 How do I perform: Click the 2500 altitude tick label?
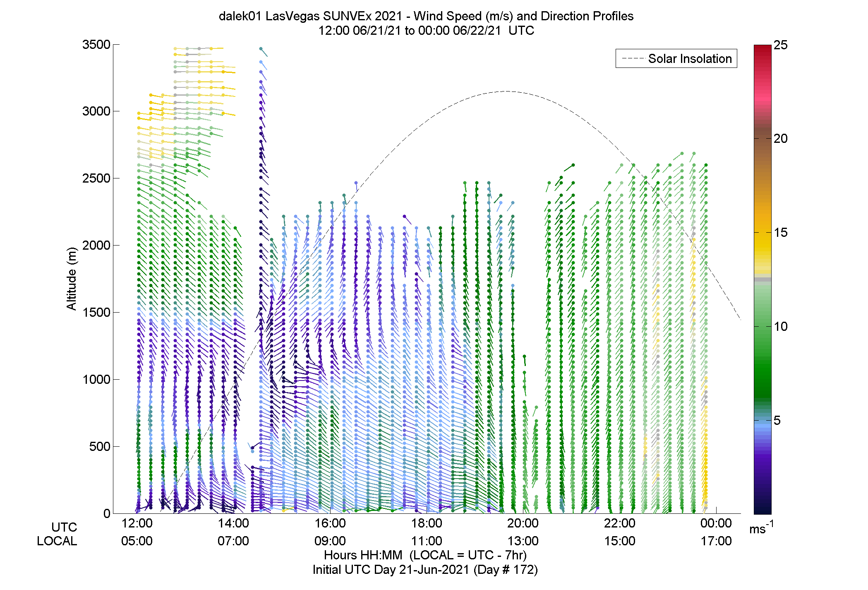(x=96, y=178)
